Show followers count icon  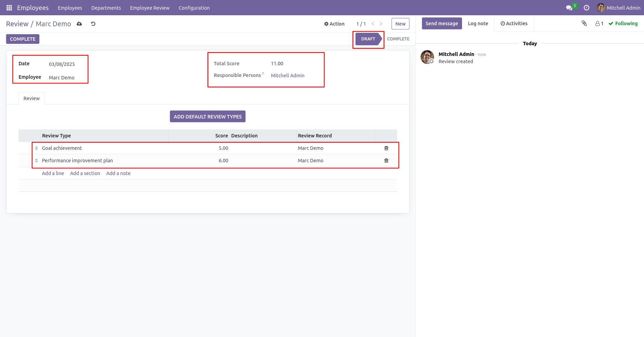click(599, 23)
